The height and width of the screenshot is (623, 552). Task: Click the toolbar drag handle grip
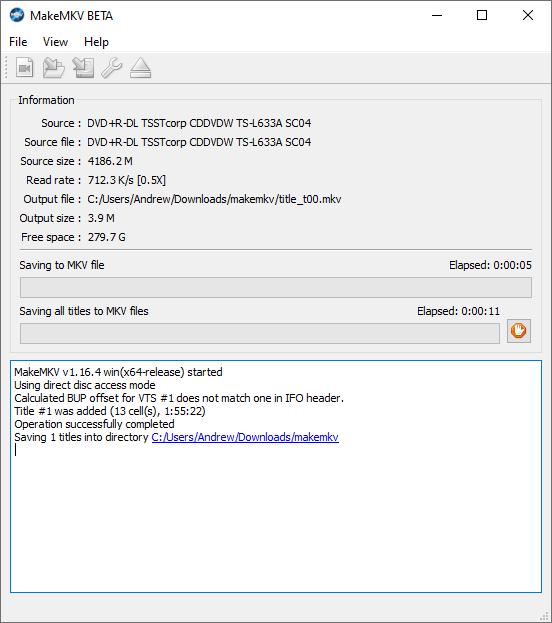(6, 68)
